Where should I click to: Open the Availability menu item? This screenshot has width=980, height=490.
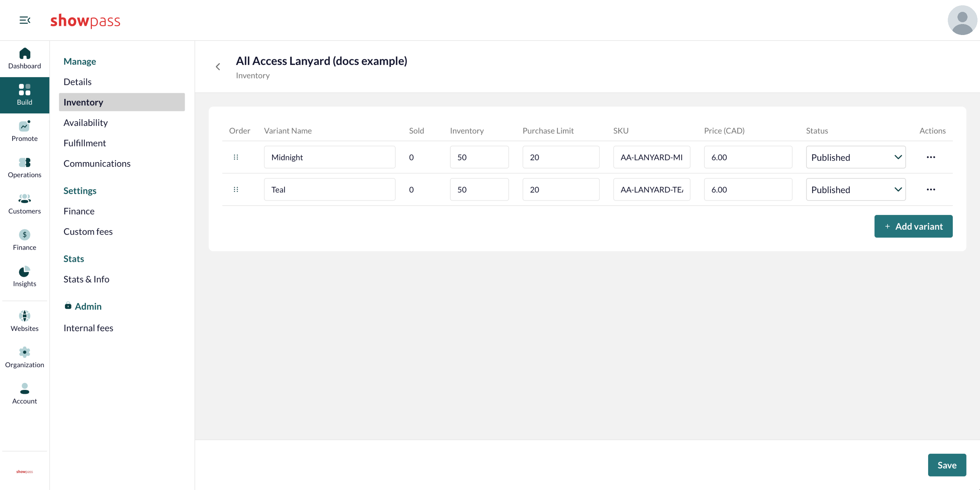pyautogui.click(x=122, y=122)
